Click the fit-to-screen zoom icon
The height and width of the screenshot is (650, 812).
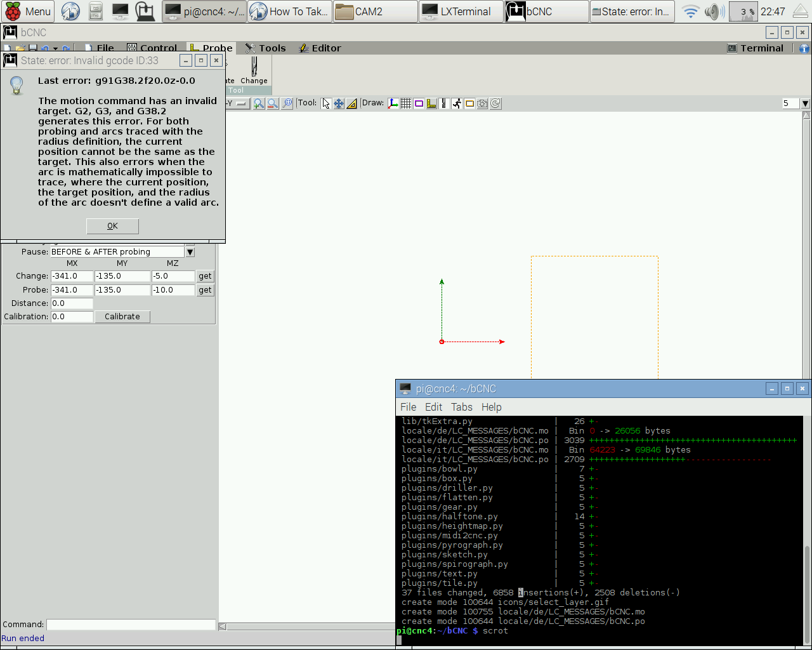(x=287, y=103)
